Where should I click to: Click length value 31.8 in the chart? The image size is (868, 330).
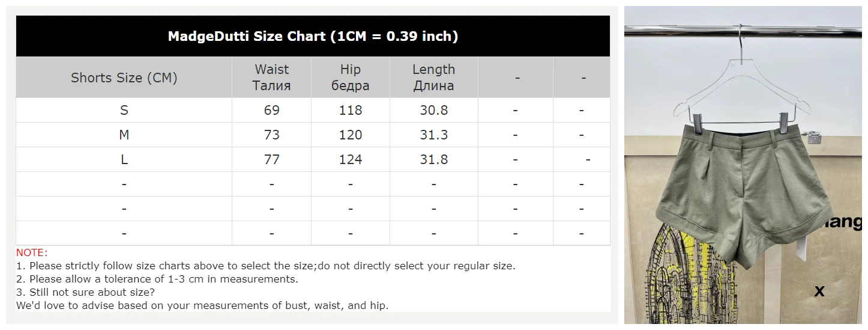[x=433, y=159]
